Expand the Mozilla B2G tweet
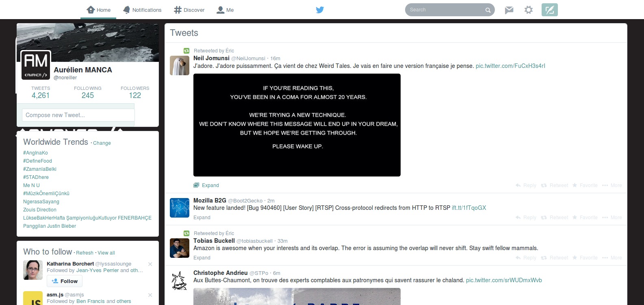 [x=202, y=218]
